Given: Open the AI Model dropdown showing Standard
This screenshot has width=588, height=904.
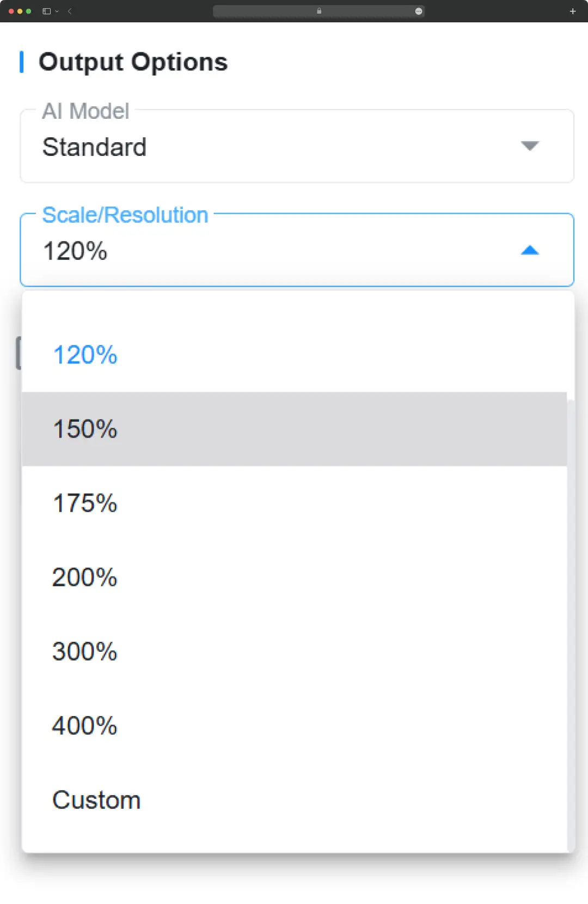Looking at the screenshot, I should pos(297,146).
